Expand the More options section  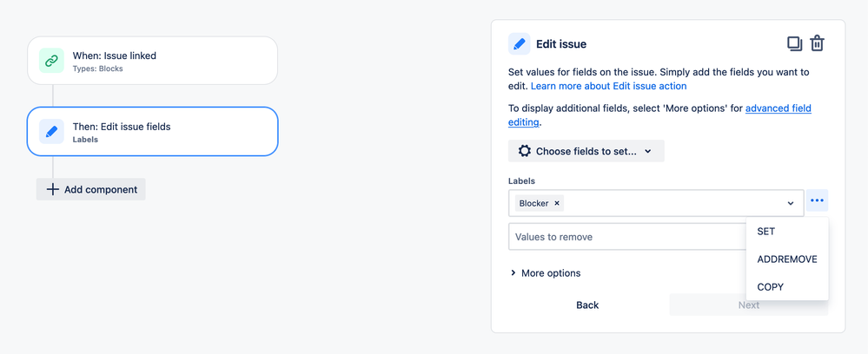546,273
